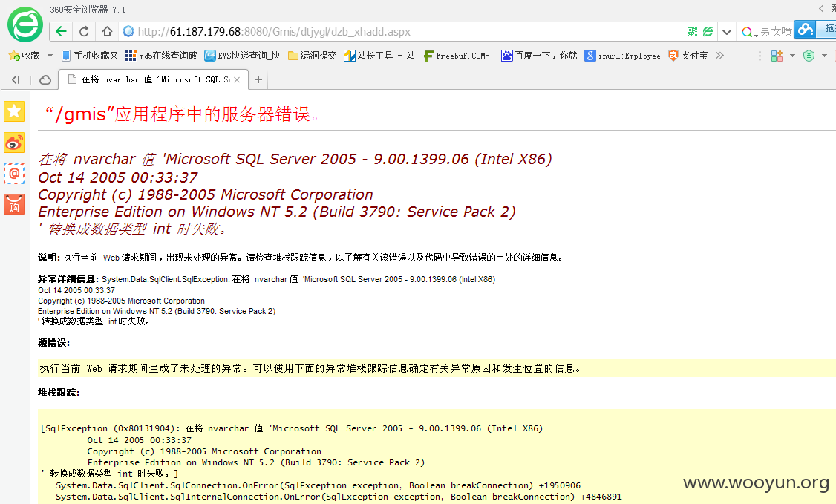836x504 pixels.
Task: Click the 堆栈跟踪 label
Action: click(59, 392)
